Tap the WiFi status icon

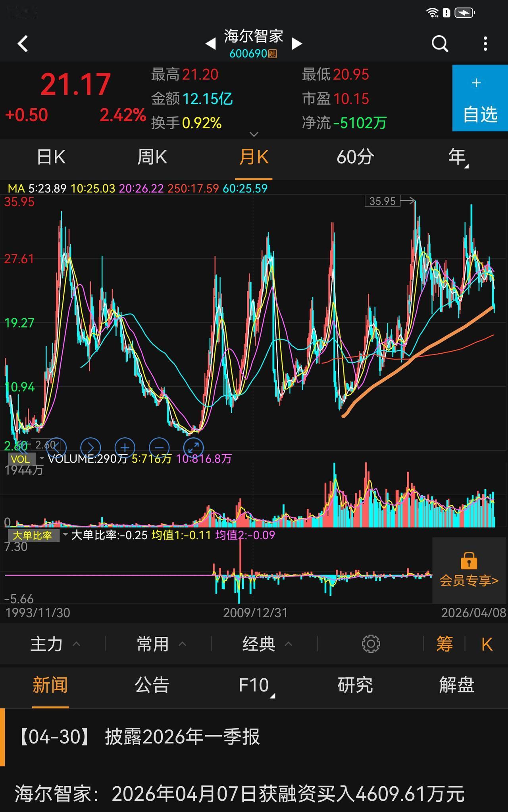click(x=432, y=12)
